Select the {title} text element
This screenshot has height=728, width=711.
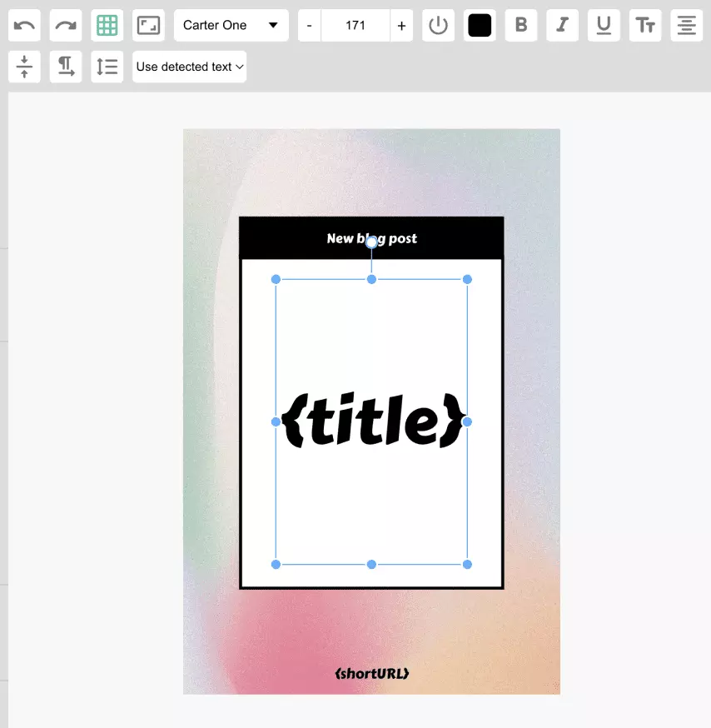click(x=371, y=421)
